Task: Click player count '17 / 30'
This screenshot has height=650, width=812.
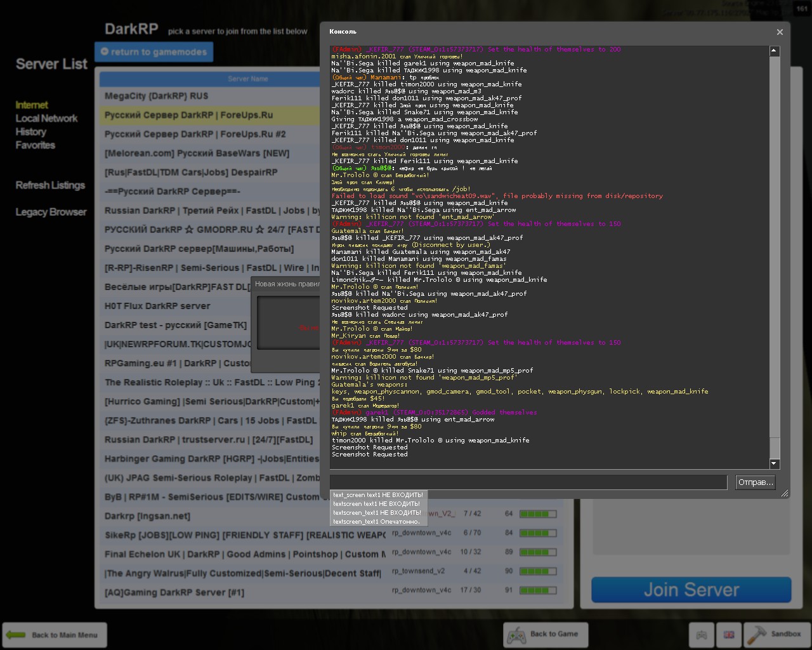Action: tap(471, 590)
